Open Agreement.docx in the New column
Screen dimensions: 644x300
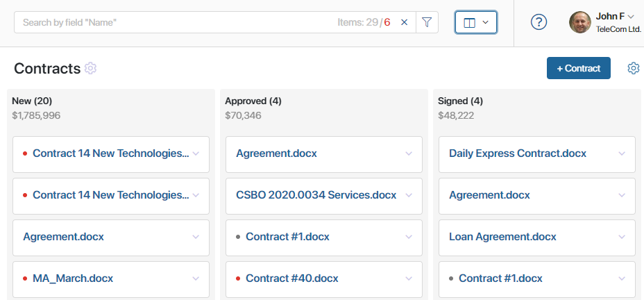coord(63,237)
